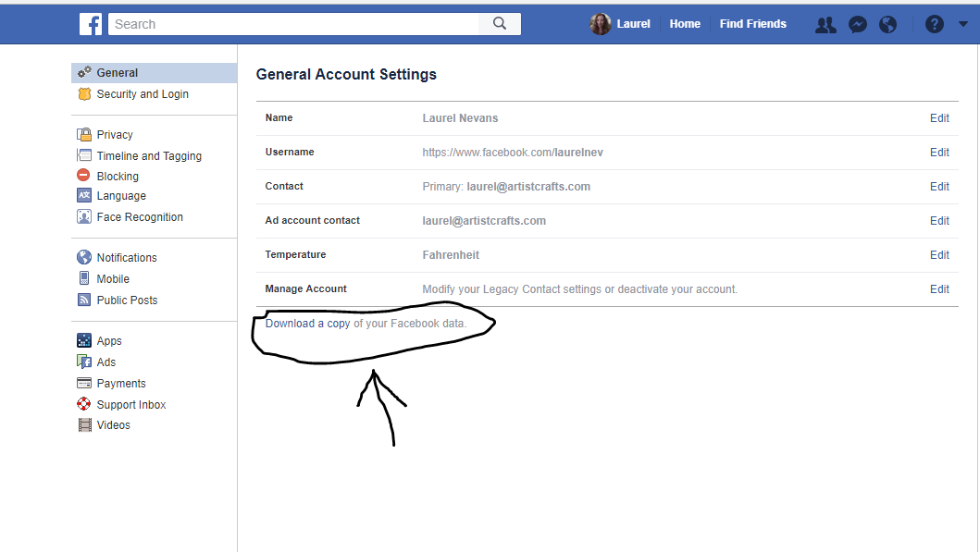
Task: Click the Payments card icon
Action: 84,383
